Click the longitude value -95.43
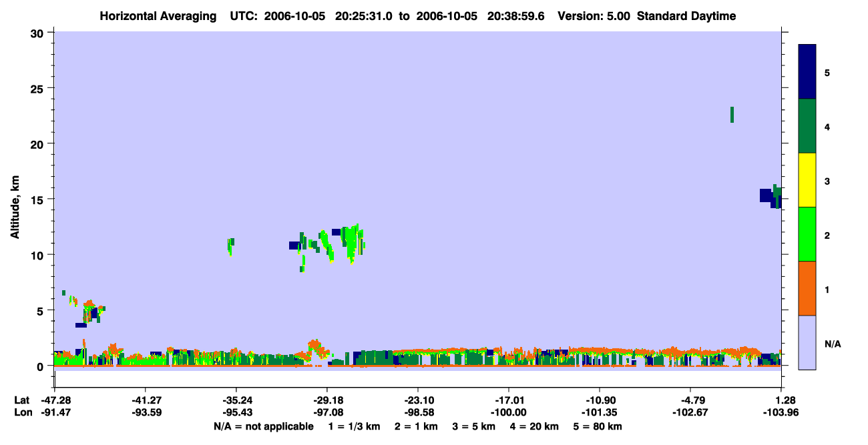868x445 pixels. pyautogui.click(x=236, y=412)
